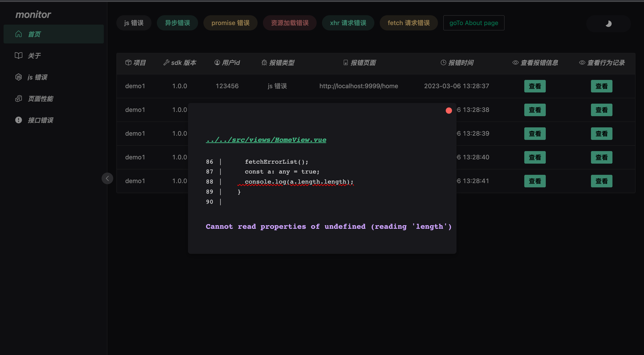View error info for the 13:28:41 row

pos(535,181)
